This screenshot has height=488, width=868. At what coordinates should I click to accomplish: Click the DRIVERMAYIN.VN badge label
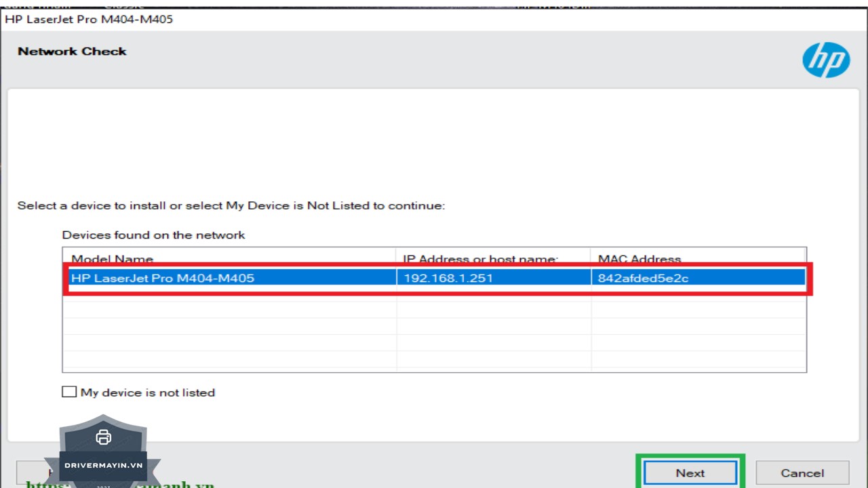(103, 466)
